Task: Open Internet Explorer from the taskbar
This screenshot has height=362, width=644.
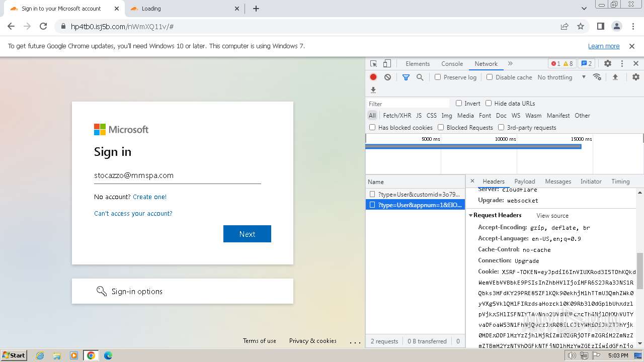Action: 40,355
